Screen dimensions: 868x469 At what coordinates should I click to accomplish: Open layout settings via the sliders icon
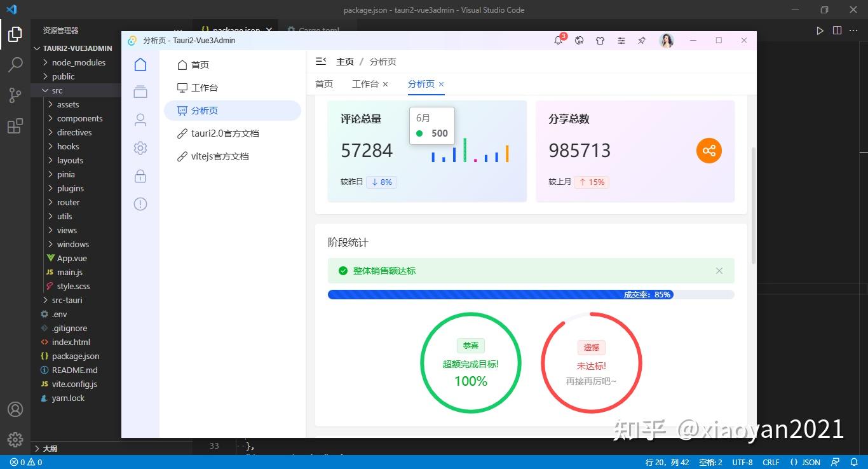tap(621, 41)
